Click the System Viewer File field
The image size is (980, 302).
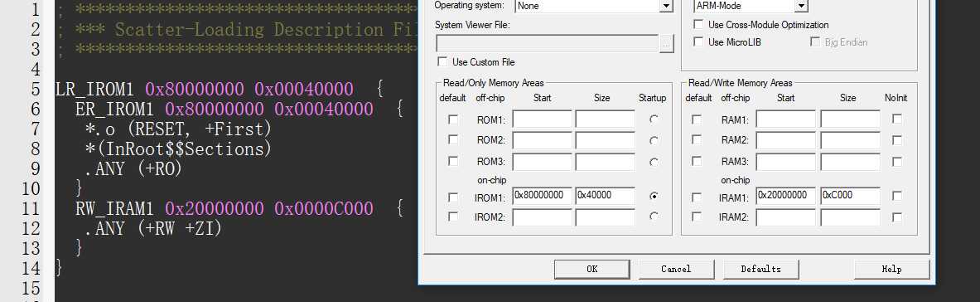pyautogui.click(x=547, y=43)
